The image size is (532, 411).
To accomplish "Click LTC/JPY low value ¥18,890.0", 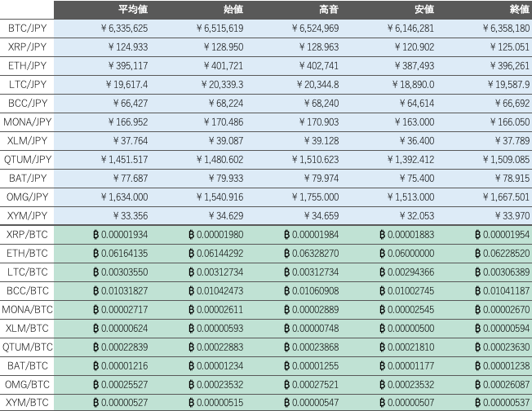I will click(x=413, y=84).
